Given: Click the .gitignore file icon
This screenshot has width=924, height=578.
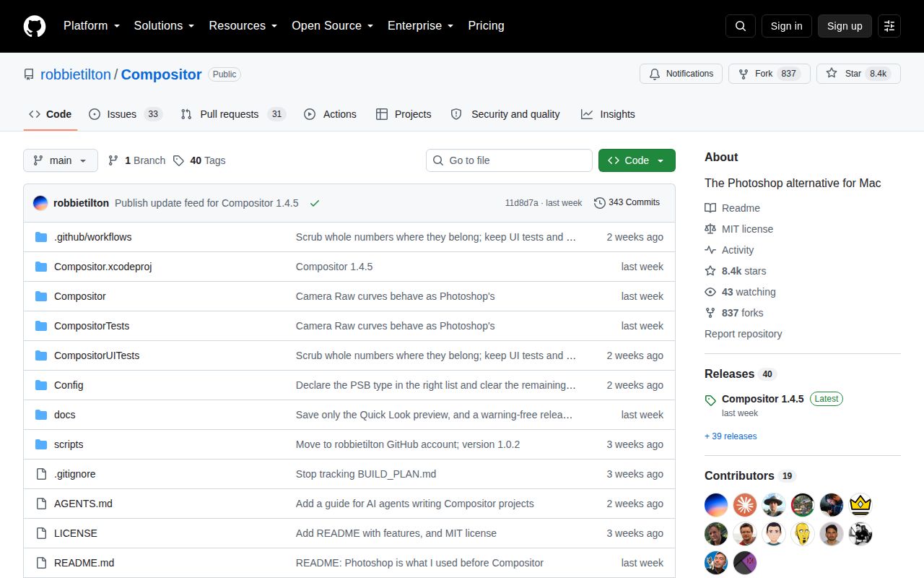Looking at the screenshot, I should click(41, 474).
